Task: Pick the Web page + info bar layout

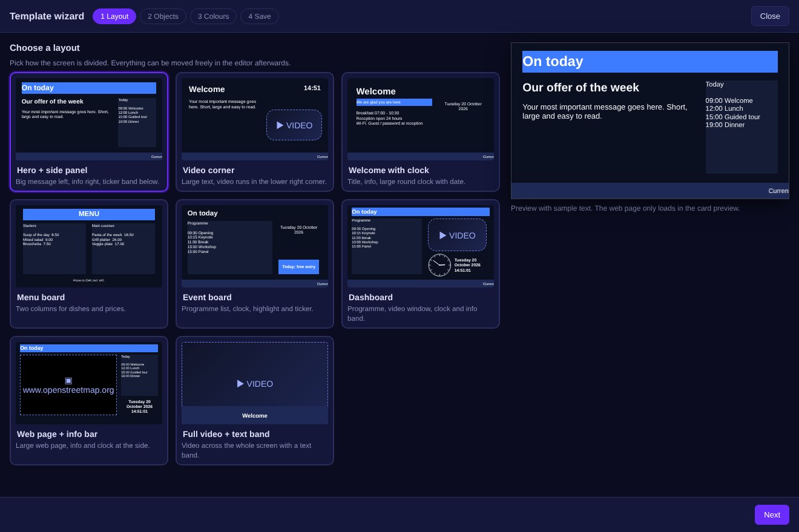Action: click(89, 401)
